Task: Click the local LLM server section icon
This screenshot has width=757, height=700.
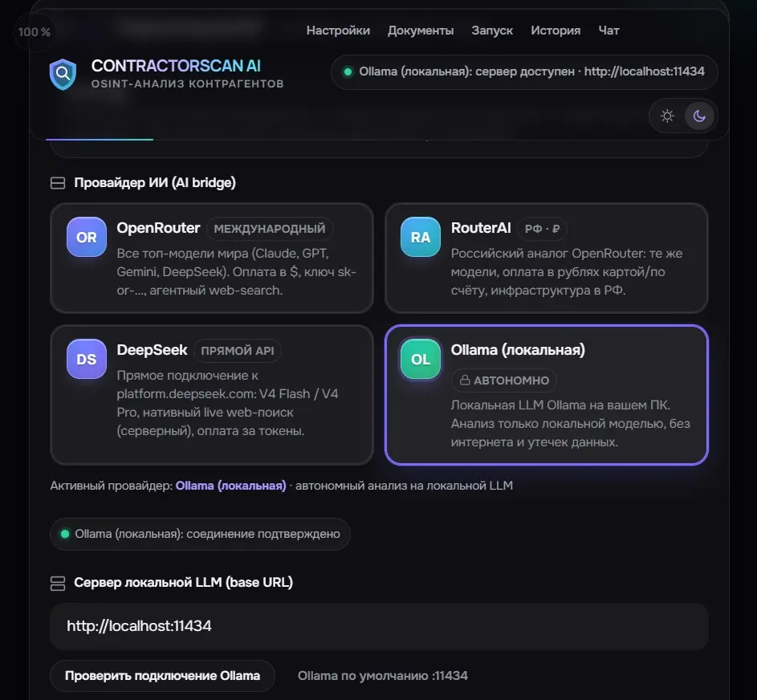Action: (58, 583)
